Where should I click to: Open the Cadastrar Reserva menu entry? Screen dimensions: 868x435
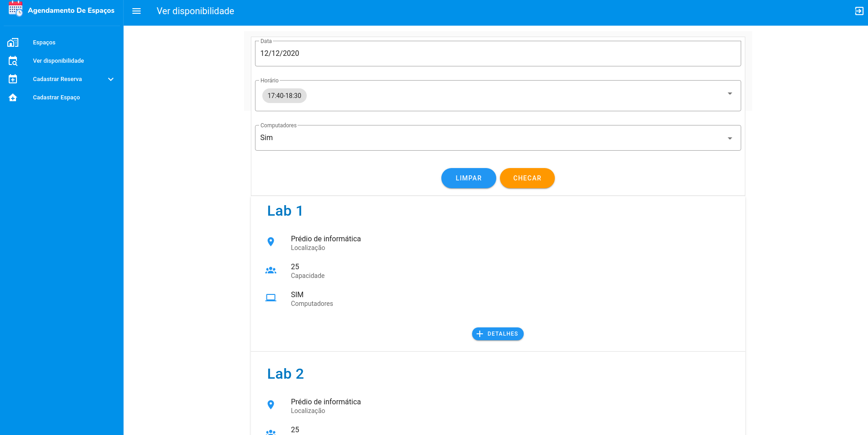[x=62, y=79]
